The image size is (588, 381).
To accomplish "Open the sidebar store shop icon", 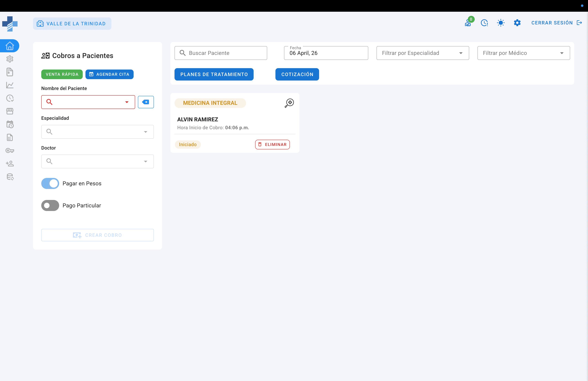I will click(x=10, y=111).
